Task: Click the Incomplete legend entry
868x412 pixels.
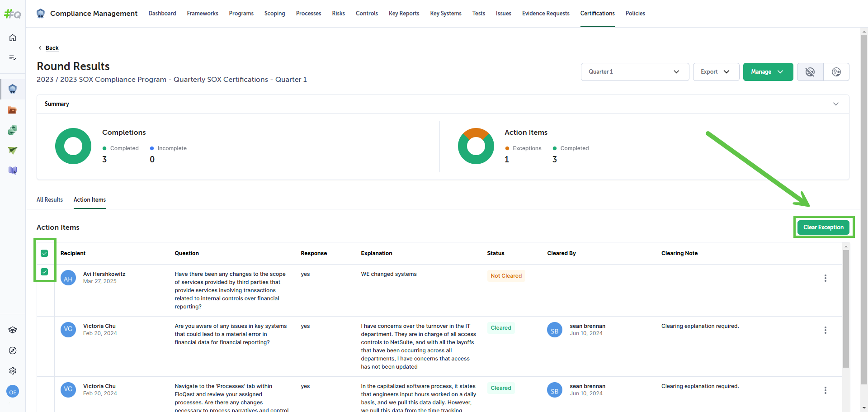Action: click(168, 148)
